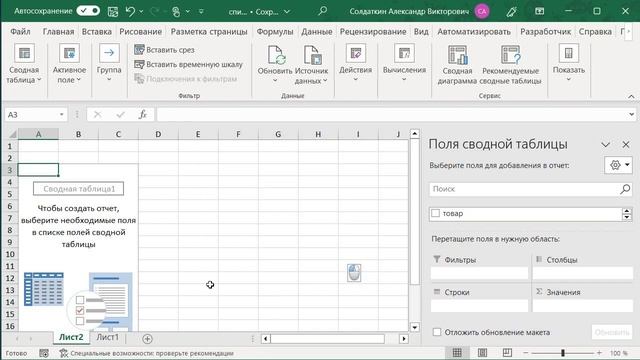This screenshot has width=640, height=360.
Task: Click into the formula bar
Action: pos(392,115)
